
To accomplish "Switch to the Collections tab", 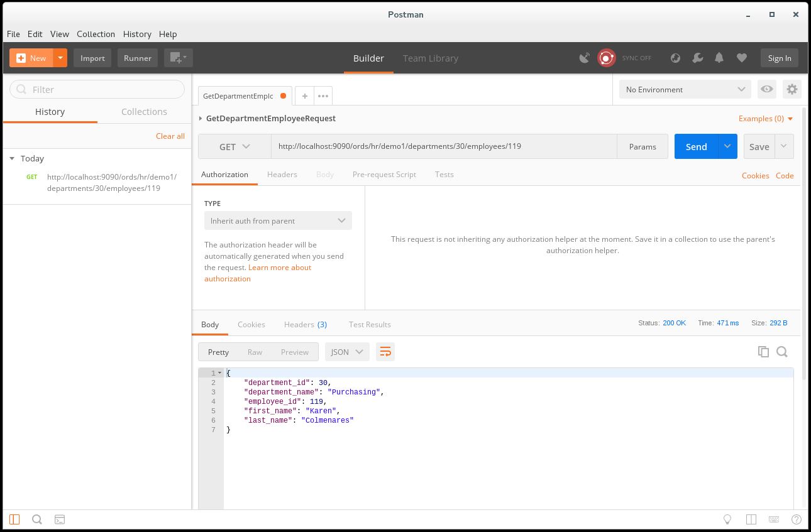I will coord(144,112).
